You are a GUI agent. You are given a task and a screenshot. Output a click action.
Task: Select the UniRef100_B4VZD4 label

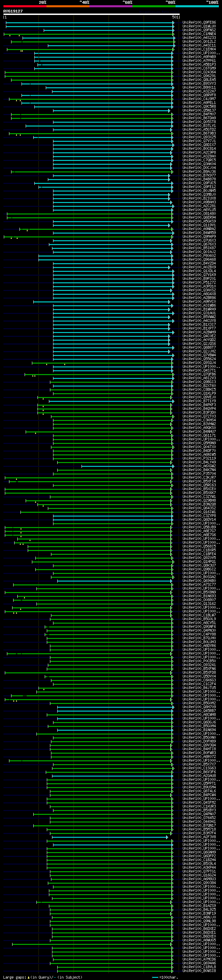pos(199,263)
